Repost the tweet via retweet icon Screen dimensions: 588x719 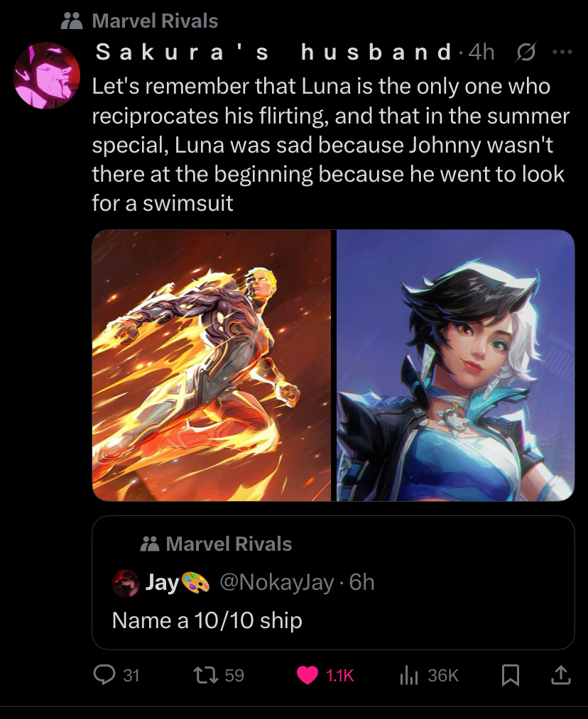click(x=205, y=675)
